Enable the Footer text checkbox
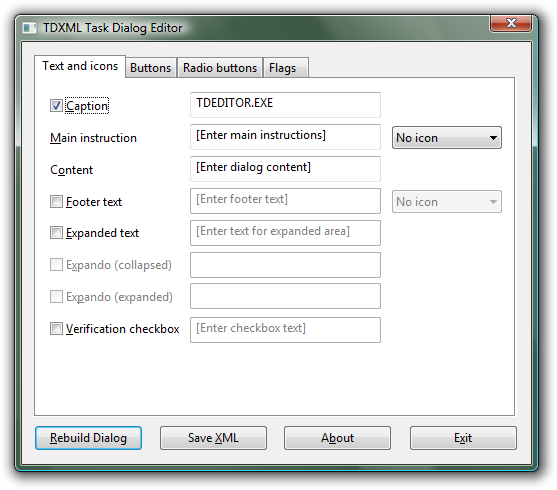This screenshot has width=557, height=490. click(x=56, y=201)
